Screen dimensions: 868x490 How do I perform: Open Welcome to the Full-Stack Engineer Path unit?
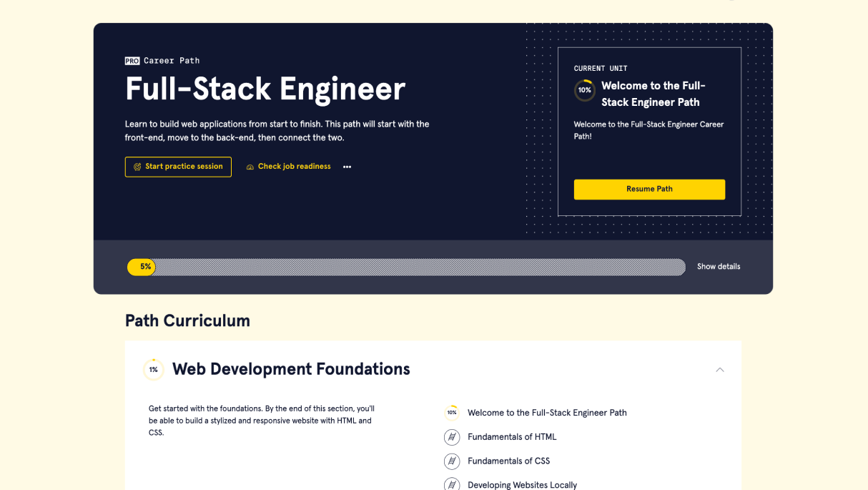click(x=547, y=413)
